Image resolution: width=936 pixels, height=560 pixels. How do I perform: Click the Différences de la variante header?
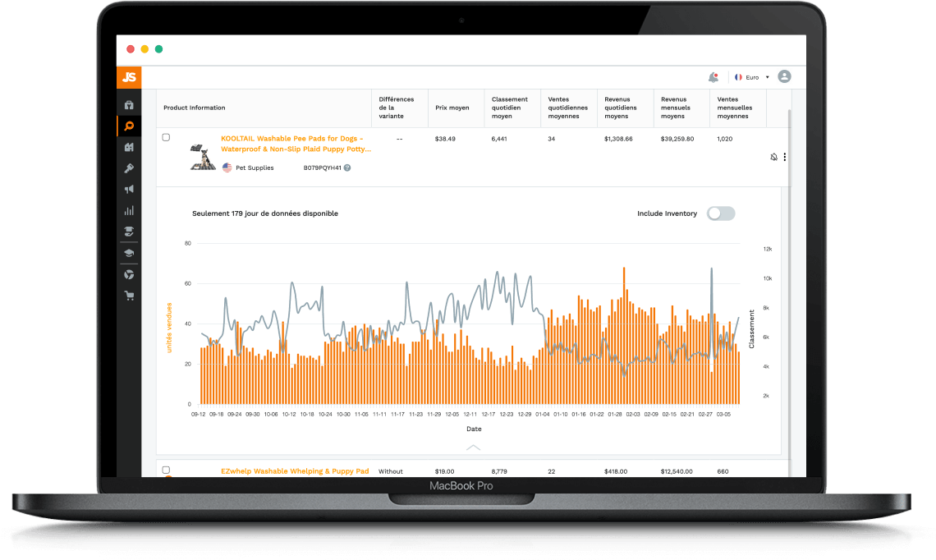tap(397, 108)
